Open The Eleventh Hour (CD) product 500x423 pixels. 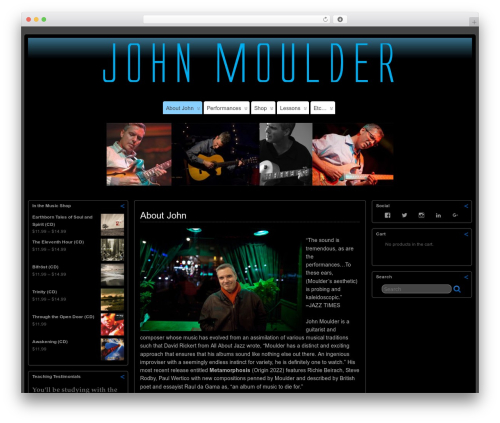(x=58, y=242)
